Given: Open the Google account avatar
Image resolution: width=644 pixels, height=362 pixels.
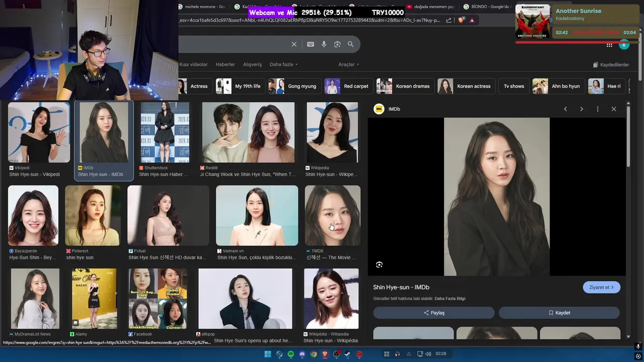Looking at the screenshot, I should [x=624, y=45].
